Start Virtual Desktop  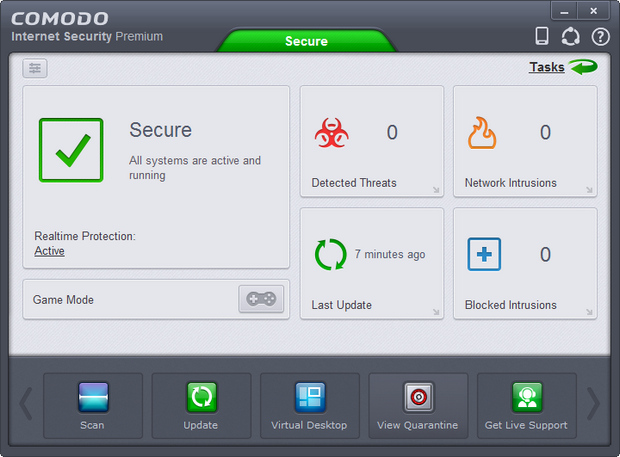(x=310, y=406)
